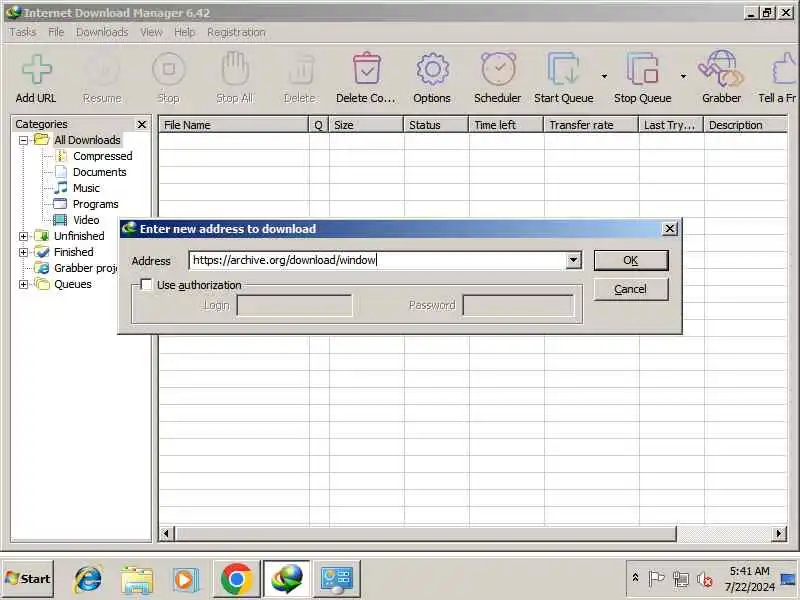Open the Start Queue dropdown arrow

[604, 77]
